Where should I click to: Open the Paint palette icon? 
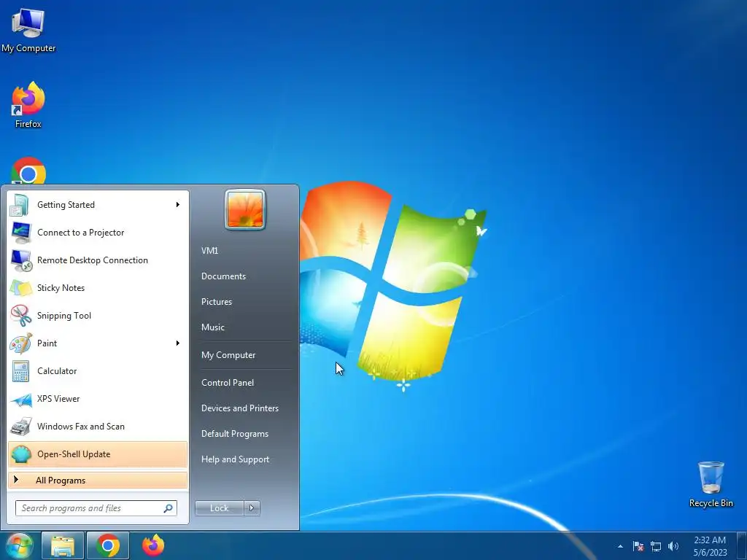[20, 343]
